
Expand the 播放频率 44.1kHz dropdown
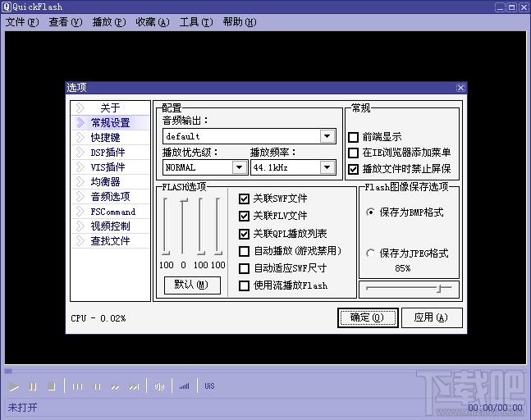[327, 167]
